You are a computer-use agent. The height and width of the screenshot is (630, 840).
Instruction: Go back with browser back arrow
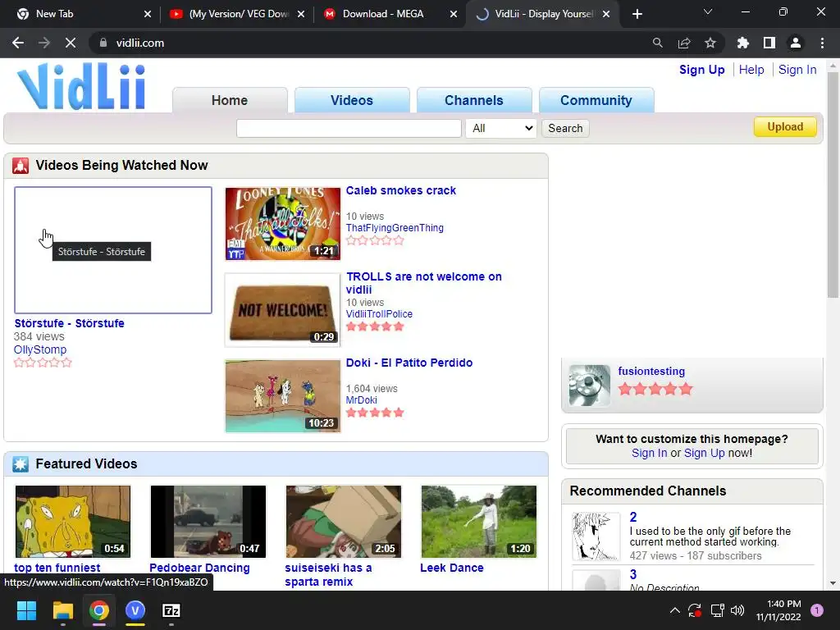[x=18, y=43]
